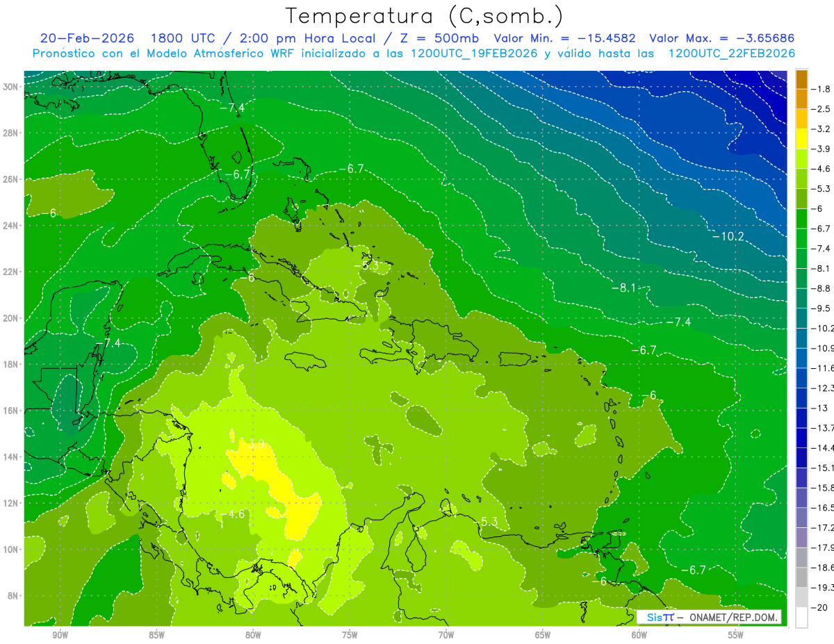Click the -10.2 contour label on the map

[728, 236]
